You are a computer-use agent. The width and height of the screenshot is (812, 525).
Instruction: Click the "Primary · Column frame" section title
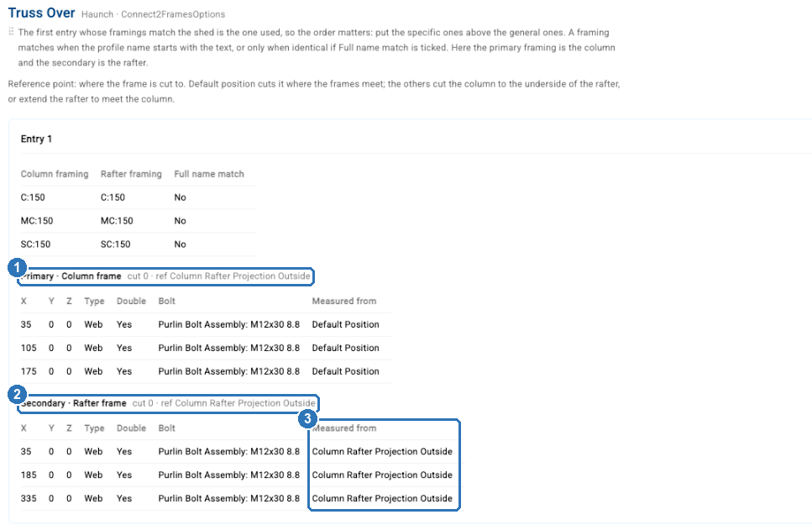tap(71, 276)
